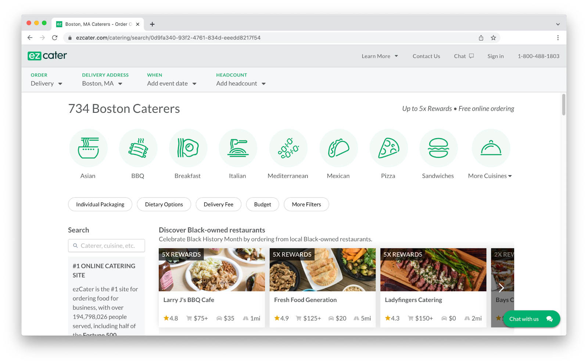This screenshot has height=364, width=588.
Task: Click the $75+ minimum on Larry J's card
Action: 197,318
